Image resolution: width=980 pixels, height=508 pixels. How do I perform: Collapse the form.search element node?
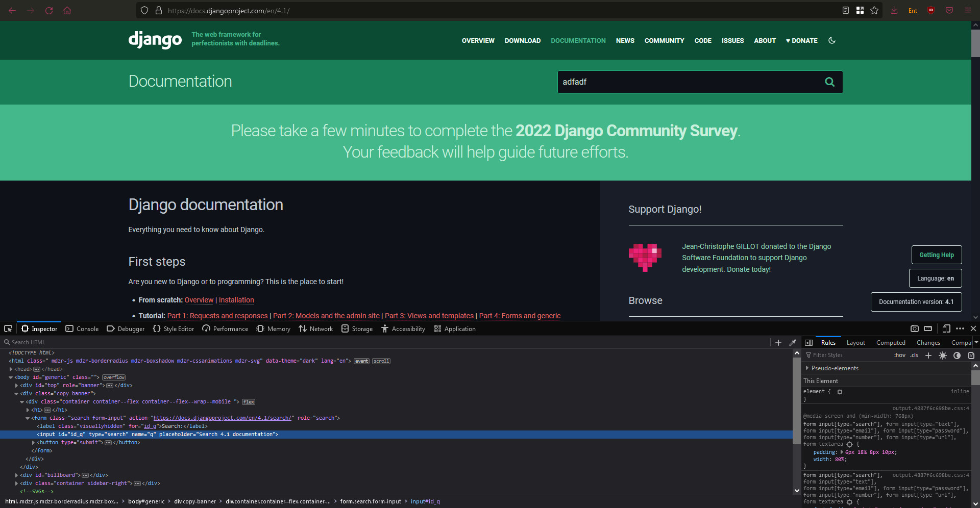(x=29, y=418)
